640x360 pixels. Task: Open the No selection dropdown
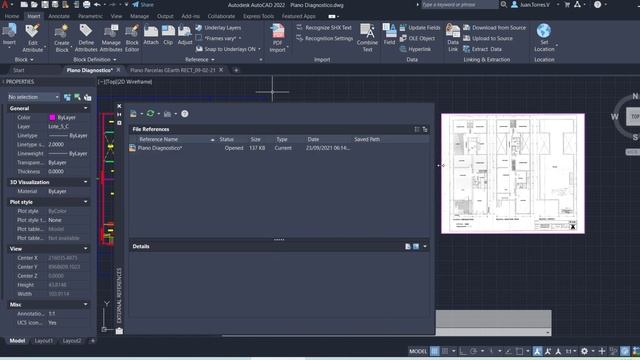[x=34, y=97]
